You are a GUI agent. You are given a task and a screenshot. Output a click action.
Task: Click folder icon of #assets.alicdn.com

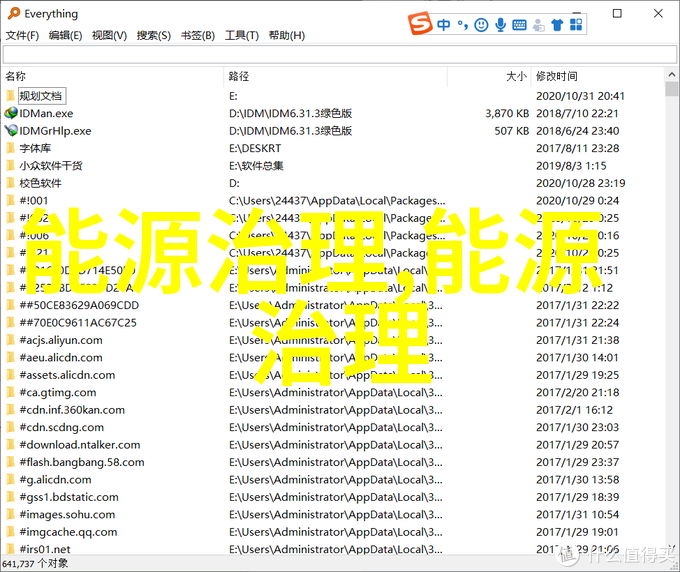click(x=10, y=375)
